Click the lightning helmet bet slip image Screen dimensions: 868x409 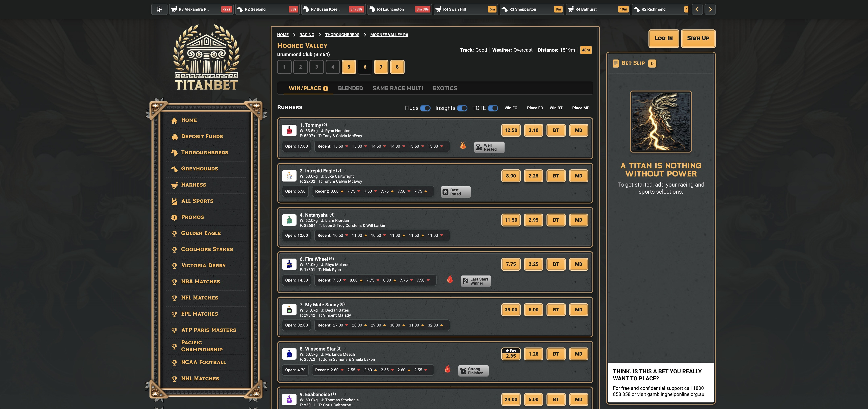[661, 121]
